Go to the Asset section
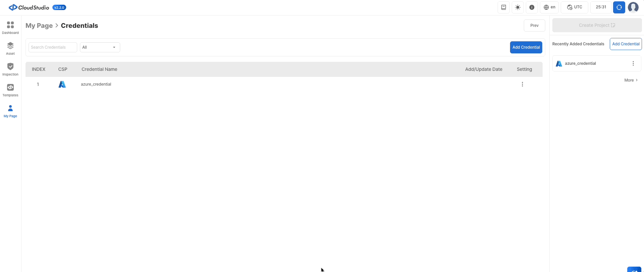The width and height of the screenshot is (644, 272). [x=10, y=49]
